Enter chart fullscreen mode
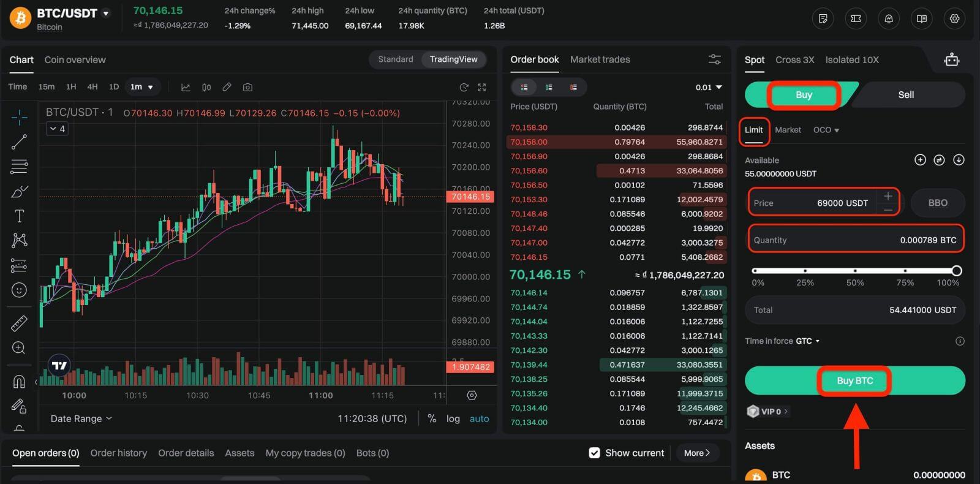Viewport: 980px width, 484px height. [x=482, y=88]
